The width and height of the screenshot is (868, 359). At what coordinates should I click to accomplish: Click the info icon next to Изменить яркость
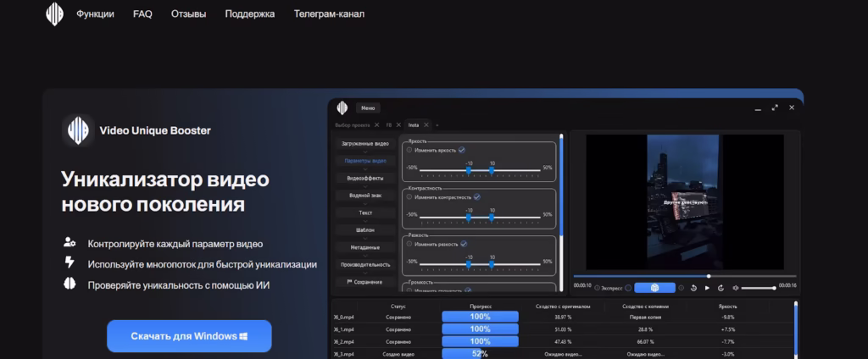(x=409, y=150)
